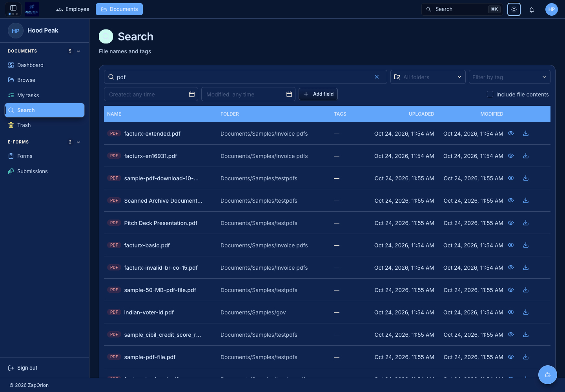
Task: Open the Created date calendar picker
Action: [192, 94]
